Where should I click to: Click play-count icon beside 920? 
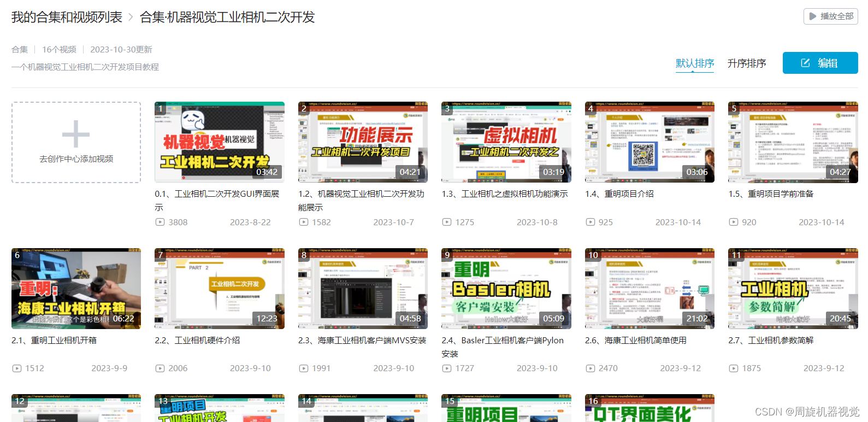[x=734, y=222]
